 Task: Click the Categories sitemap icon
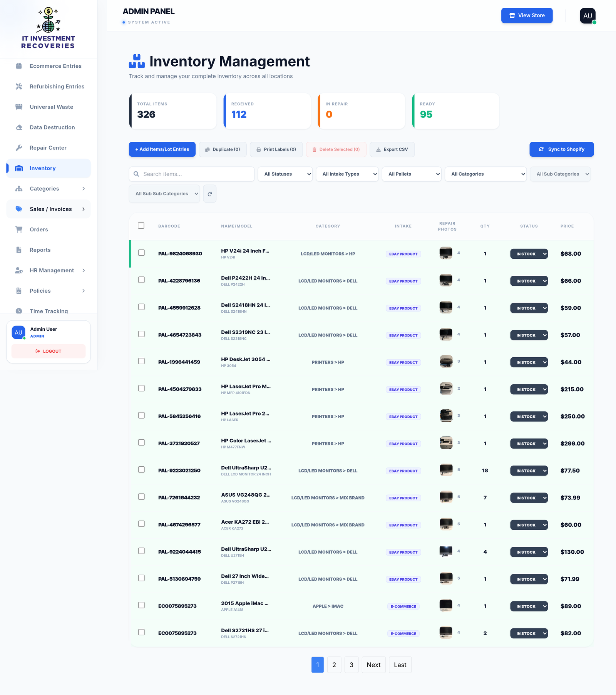[19, 189]
